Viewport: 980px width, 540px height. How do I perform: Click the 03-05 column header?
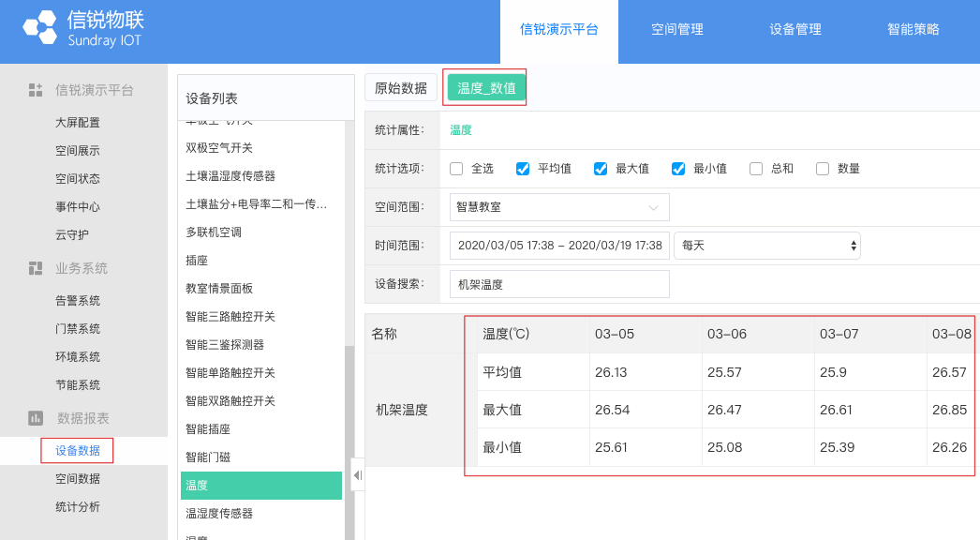(x=646, y=334)
